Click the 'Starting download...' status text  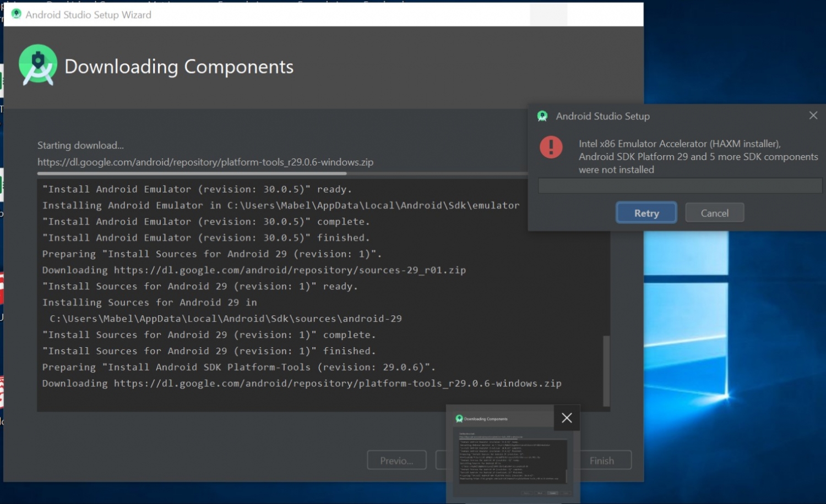tap(80, 145)
